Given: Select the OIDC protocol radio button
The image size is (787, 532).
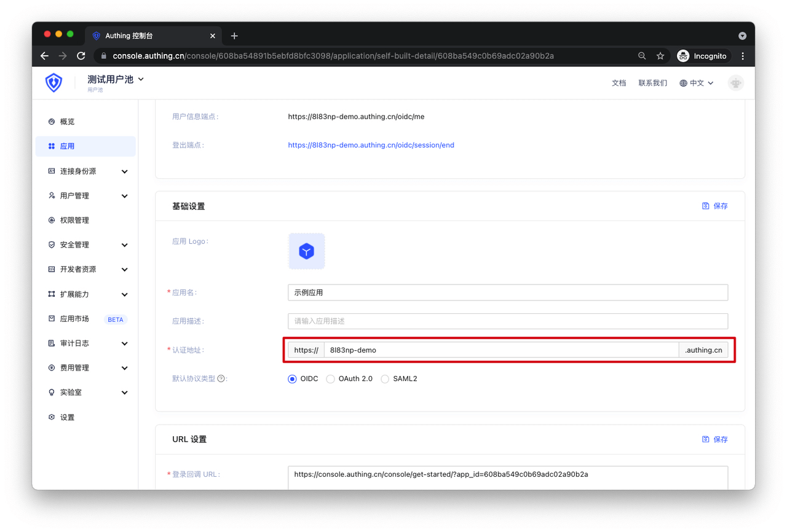Looking at the screenshot, I should pos(293,379).
